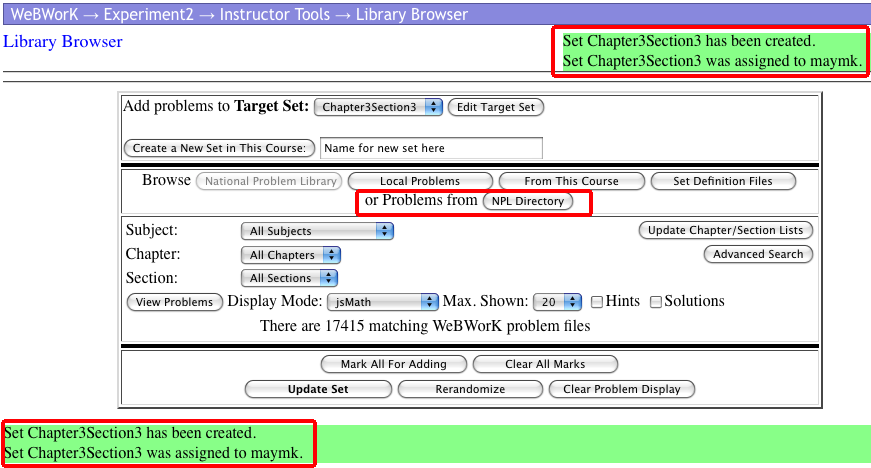The width and height of the screenshot is (871, 468).
Task: Enable the Solutions checkbox
Action: (655, 302)
